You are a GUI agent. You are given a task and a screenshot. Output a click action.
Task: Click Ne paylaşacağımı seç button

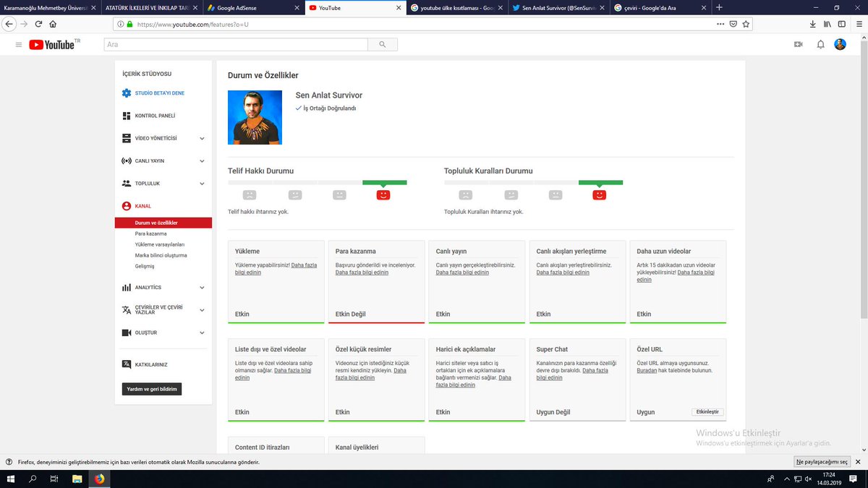coord(822,461)
